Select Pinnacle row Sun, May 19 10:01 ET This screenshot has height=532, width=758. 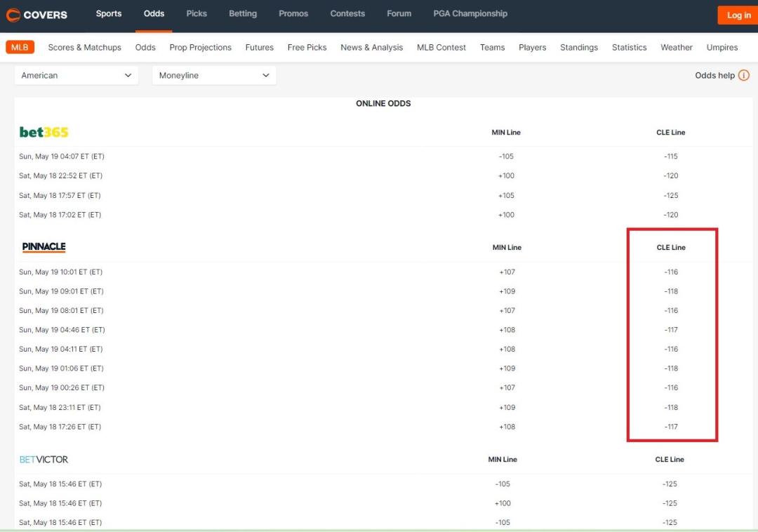tap(383, 272)
